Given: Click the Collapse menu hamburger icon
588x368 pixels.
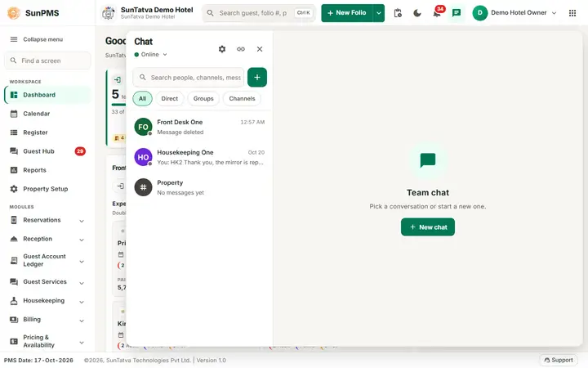Looking at the screenshot, I should (14, 39).
